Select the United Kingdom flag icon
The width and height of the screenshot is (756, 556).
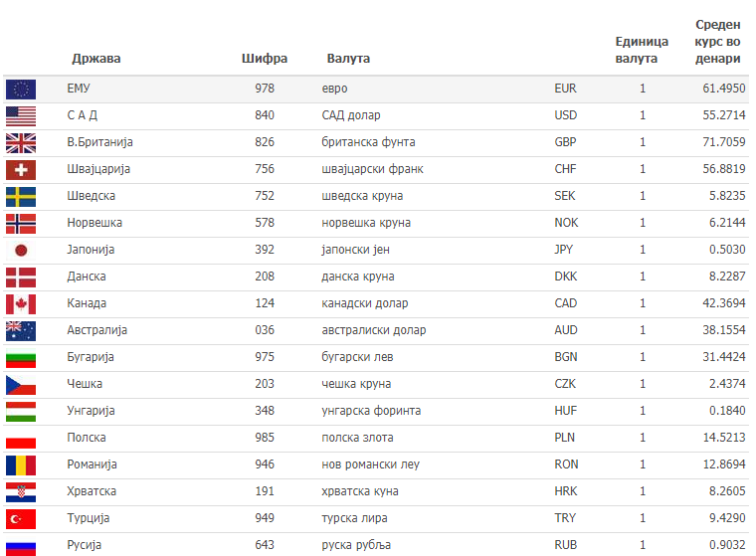pos(21,143)
